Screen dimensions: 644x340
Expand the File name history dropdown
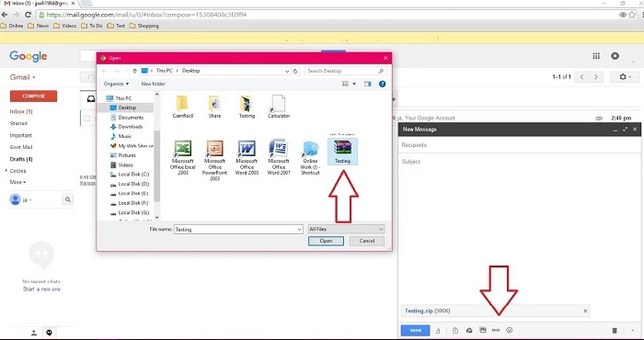click(299, 230)
